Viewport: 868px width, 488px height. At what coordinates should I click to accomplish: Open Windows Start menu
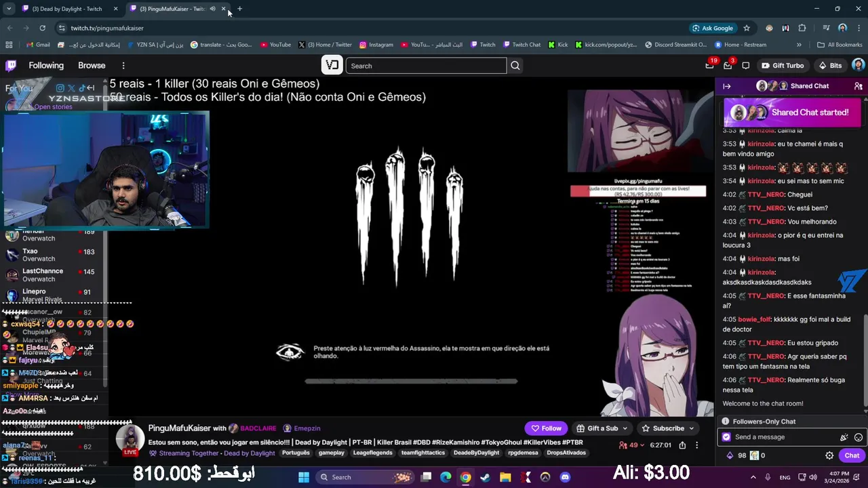pyautogui.click(x=303, y=477)
